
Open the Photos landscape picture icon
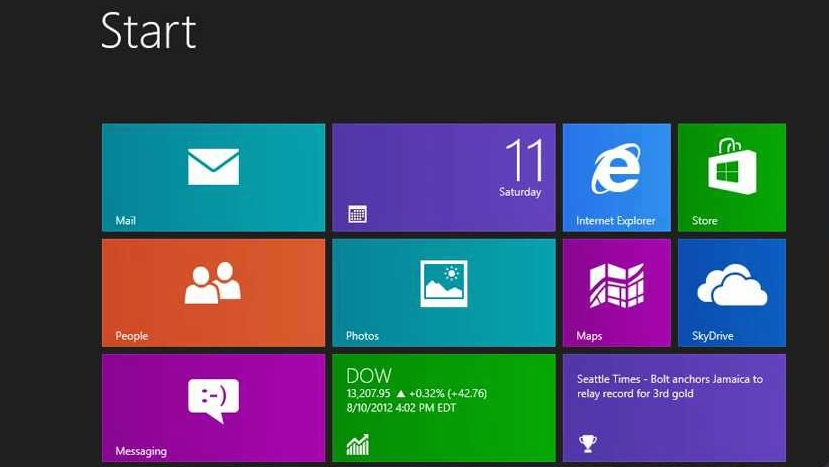click(443, 283)
